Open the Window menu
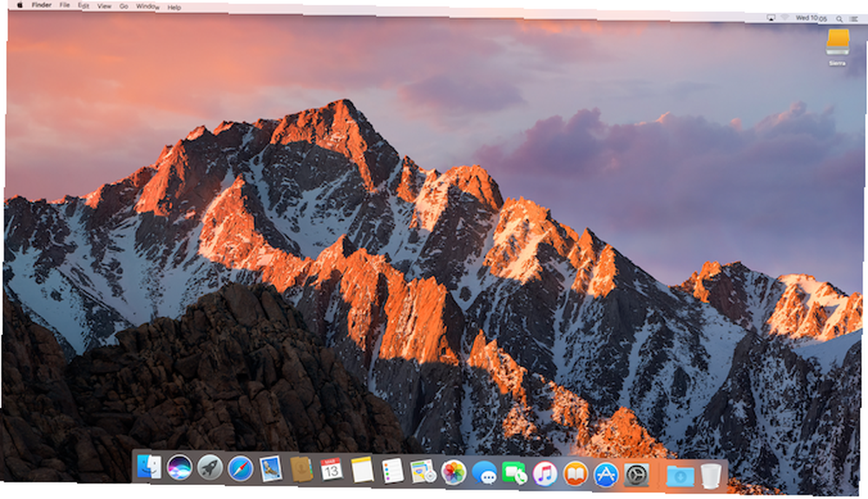868x499 pixels. pos(148,7)
